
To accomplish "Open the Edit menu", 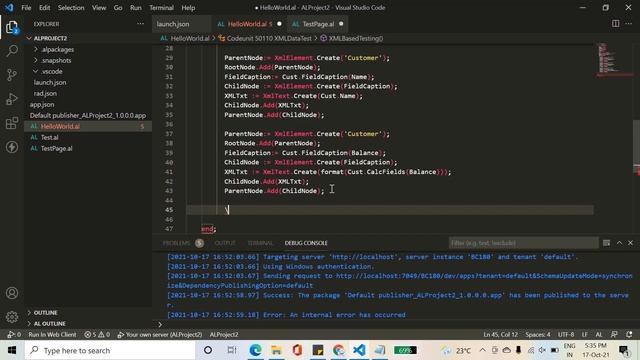I will 44,8.
